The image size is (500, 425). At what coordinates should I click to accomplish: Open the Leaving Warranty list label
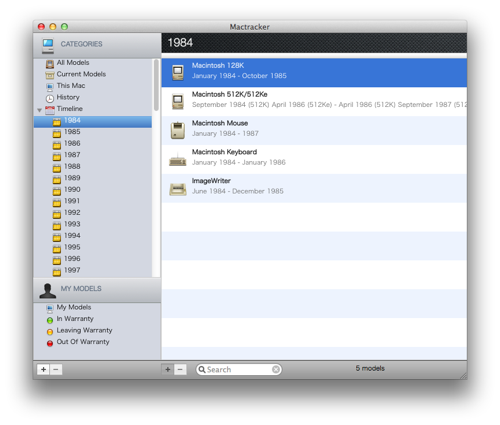point(84,330)
